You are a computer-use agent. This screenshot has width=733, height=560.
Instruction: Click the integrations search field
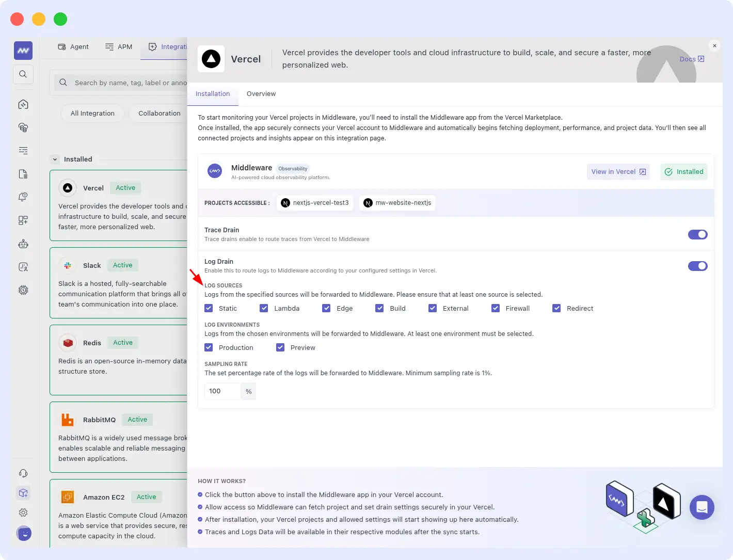point(121,83)
